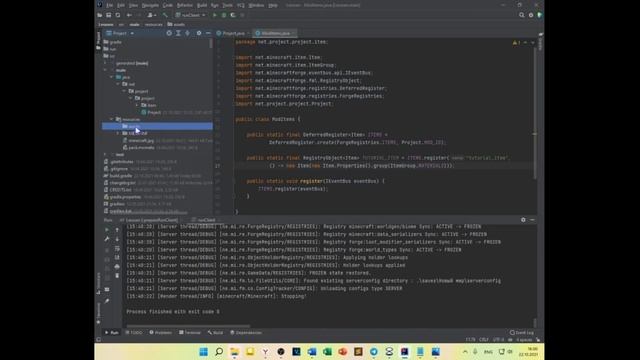The width and height of the screenshot is (640, 360).
Task: Open the Code menu
Action: click(x=168, y=5)
